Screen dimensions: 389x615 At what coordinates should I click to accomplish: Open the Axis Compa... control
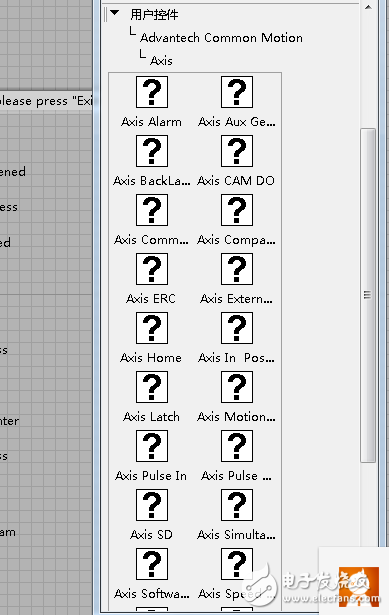[237, 210]
